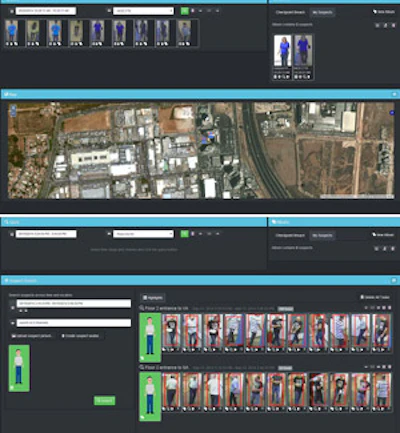Click Delete All Tasks icon button
Viewport: 400px width, 433px height.
[375, 297]
